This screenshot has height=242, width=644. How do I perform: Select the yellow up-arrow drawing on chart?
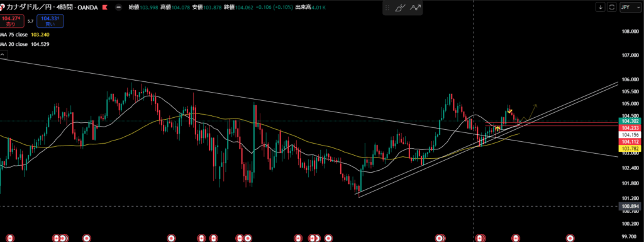click(497, 129)
